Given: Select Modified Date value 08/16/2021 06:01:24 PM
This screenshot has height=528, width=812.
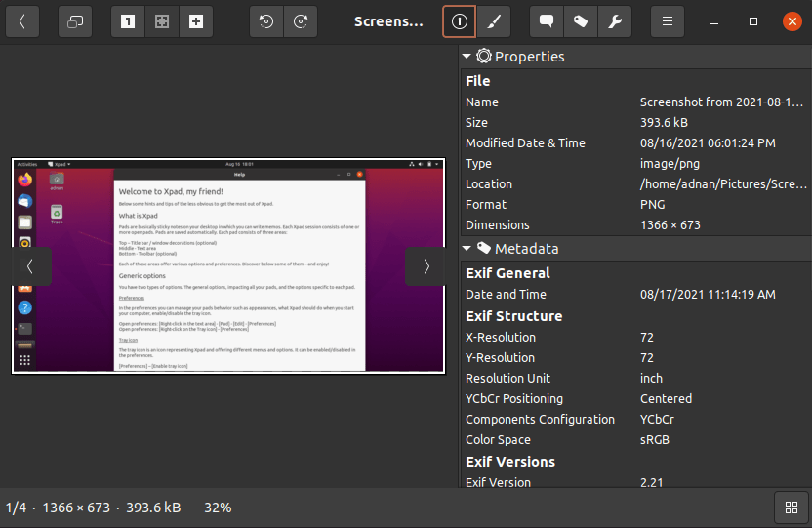Looking at the screenshot, I should tap(708, 143).
